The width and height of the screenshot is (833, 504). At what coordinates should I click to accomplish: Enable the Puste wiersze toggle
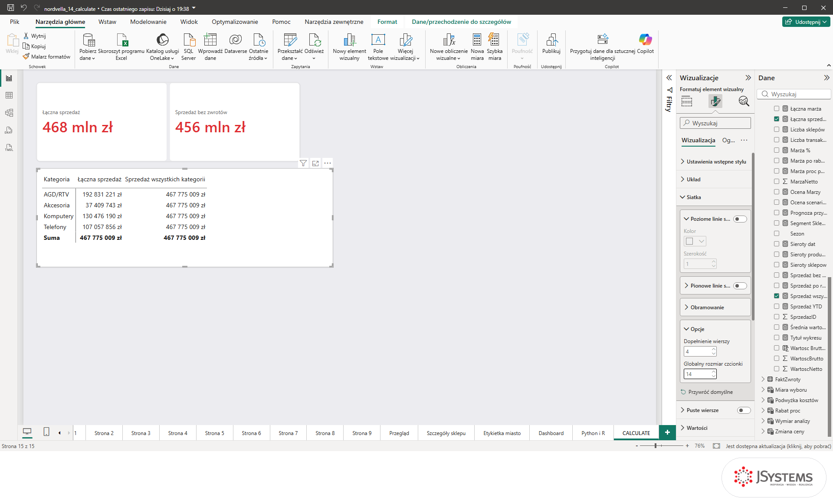click(744, 410)
